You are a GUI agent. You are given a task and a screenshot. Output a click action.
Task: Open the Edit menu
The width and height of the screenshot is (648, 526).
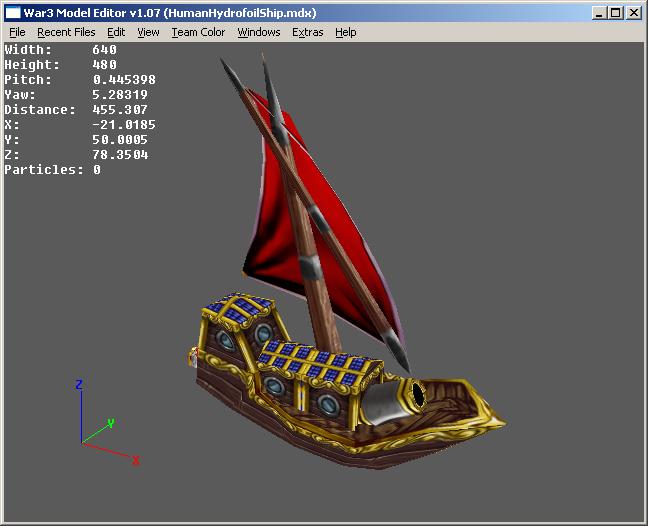[x=116, y=32]
